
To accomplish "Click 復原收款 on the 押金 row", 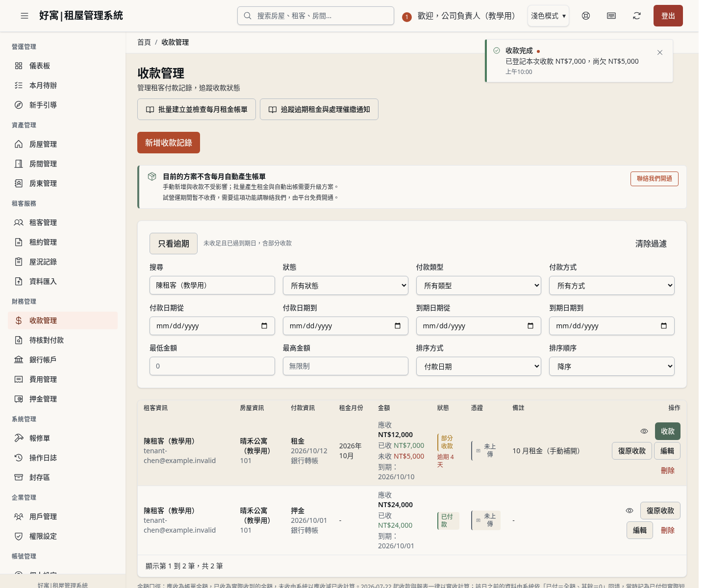I will pos(660,511).
